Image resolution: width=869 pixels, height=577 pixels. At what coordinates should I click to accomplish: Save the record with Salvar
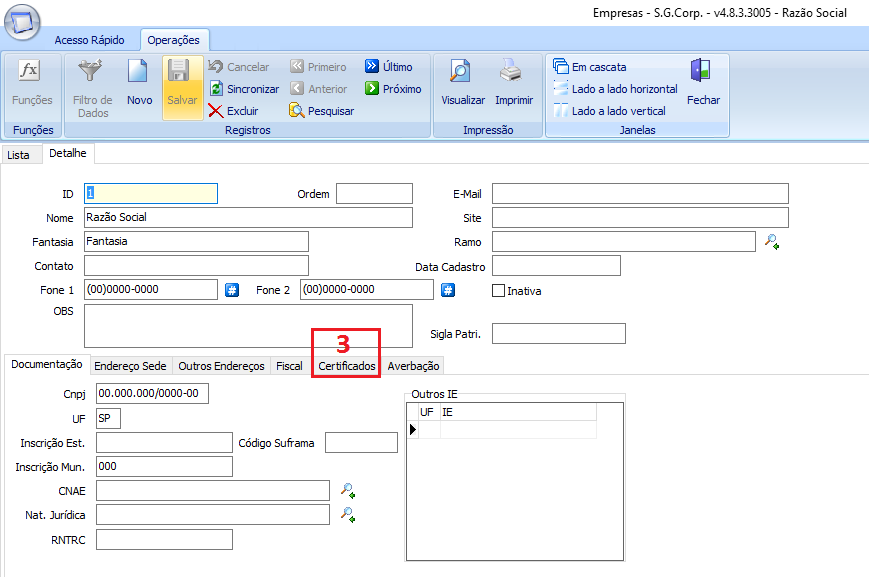pyautogui.click(x=182, y=88)
